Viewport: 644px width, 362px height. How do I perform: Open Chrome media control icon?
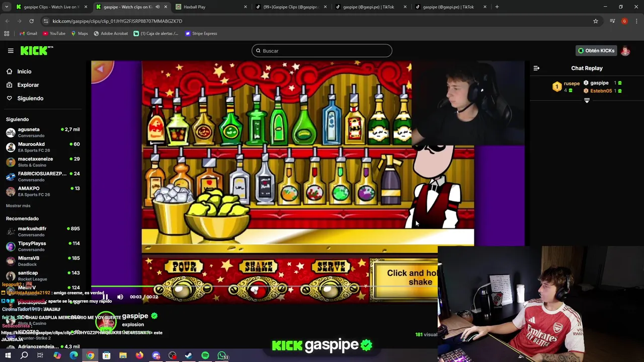click(x=612, y=21)
